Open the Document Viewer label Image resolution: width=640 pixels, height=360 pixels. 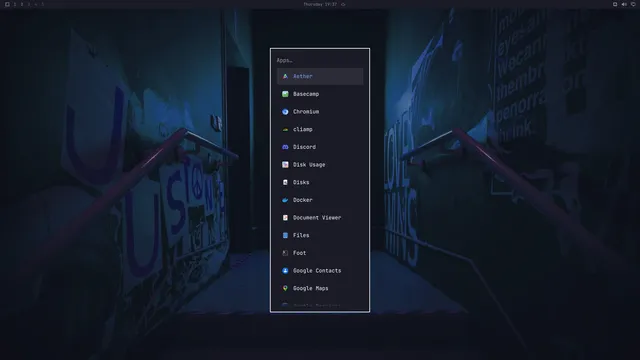[317, 218]
